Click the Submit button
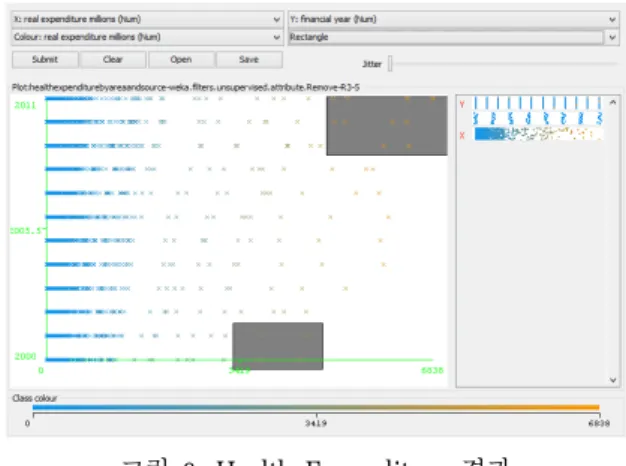 pyautogui.click(x=45, y=59)
